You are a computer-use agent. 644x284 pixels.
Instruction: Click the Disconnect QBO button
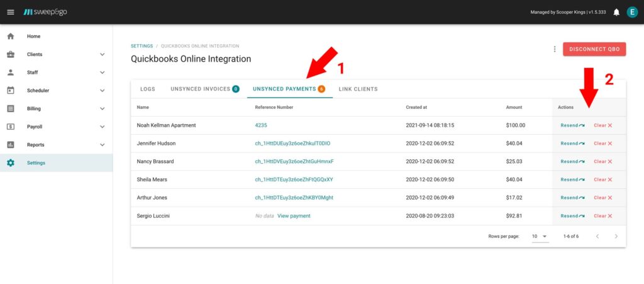[x=594, y=49]
